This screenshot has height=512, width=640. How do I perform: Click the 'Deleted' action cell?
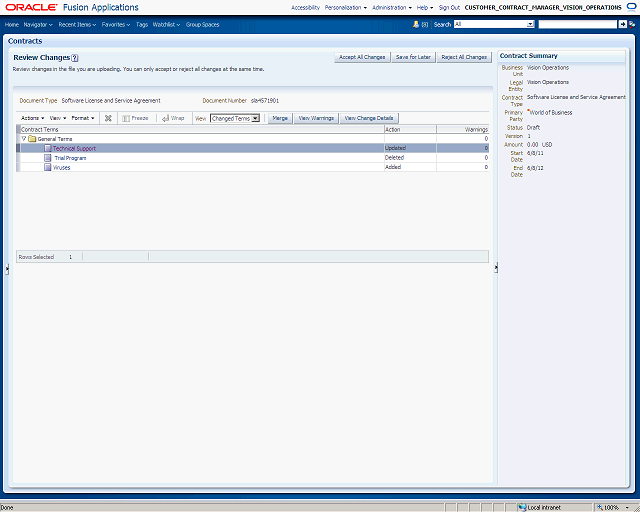(x=410, y=158)
